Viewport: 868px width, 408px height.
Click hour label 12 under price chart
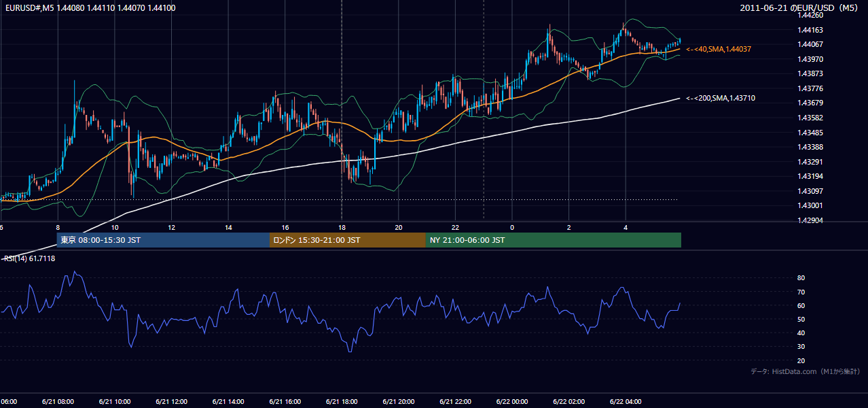tap(172, 227)
